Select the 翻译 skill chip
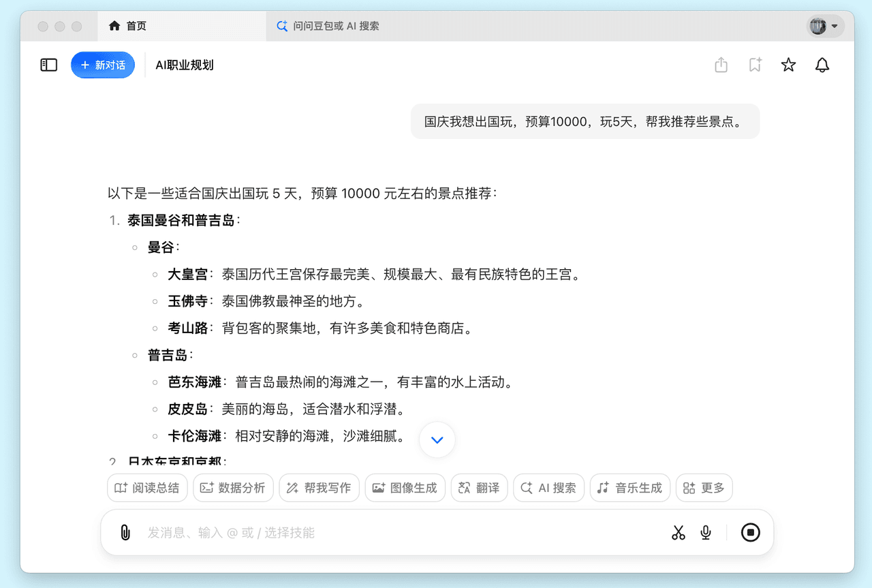Screen dimensions: 872x588 [x=479, y=488]
